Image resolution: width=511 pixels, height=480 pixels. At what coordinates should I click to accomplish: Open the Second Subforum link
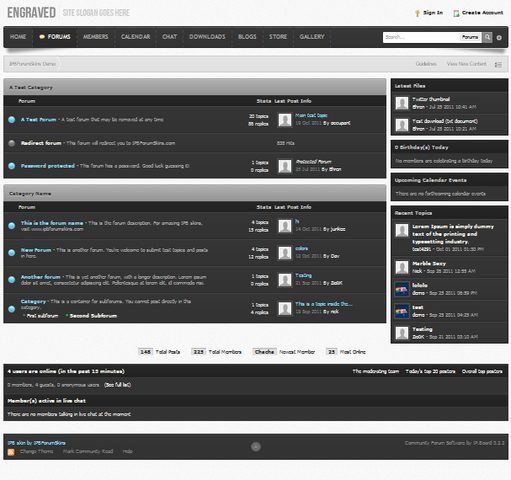click(x=93, y=316)
